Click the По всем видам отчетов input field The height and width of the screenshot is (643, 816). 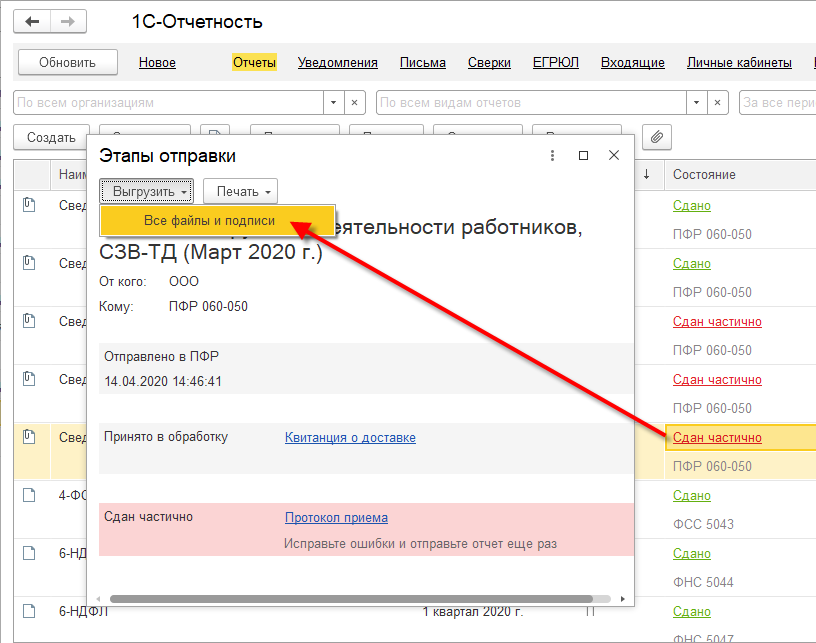[x=531, y=102]
